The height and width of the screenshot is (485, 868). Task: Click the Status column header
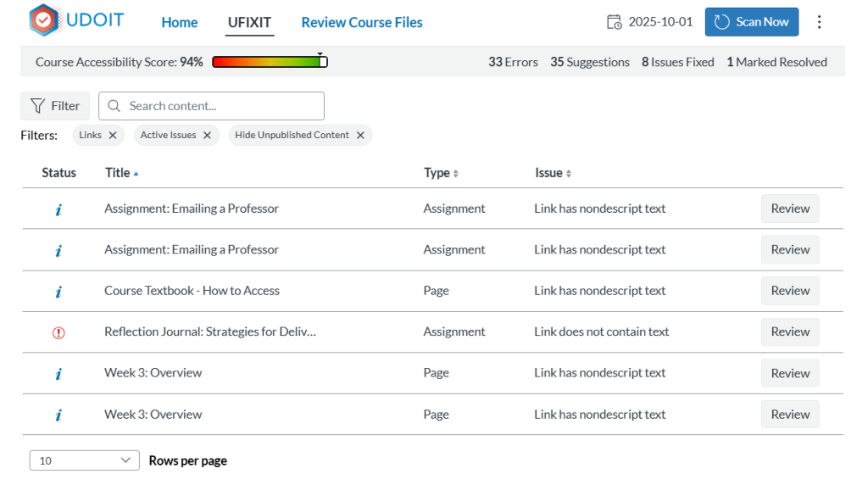(x=58, y=173)
